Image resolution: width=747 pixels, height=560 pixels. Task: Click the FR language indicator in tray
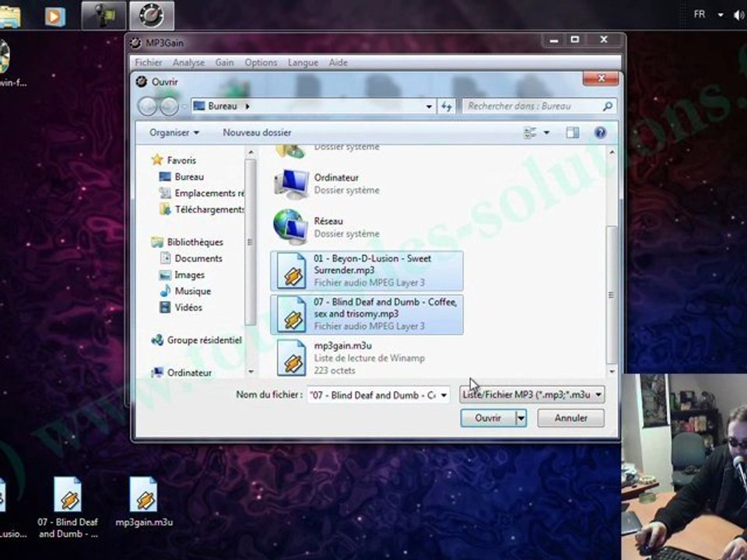(x=700, y=14)
